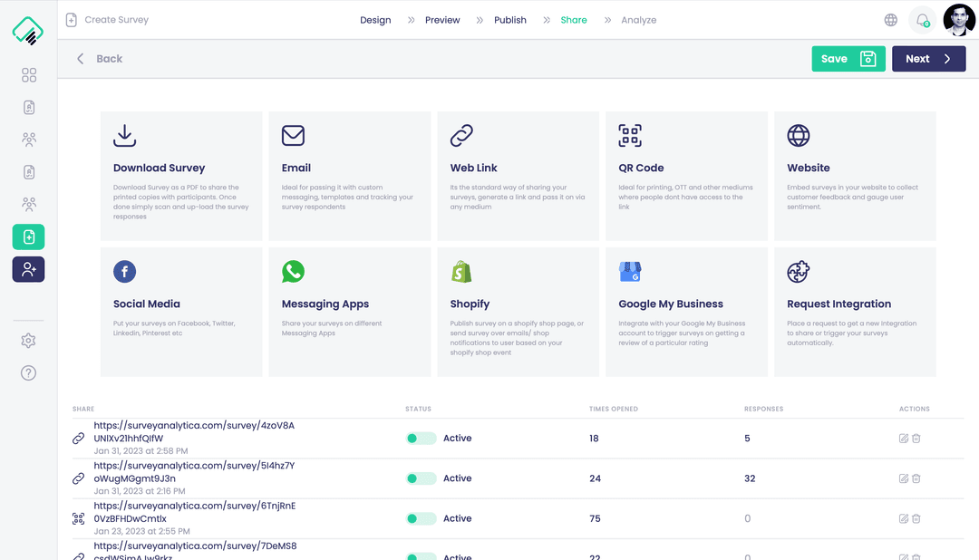Open user profile avatar photo
This screenshot has width=979, height=560.
pos(959,20)
